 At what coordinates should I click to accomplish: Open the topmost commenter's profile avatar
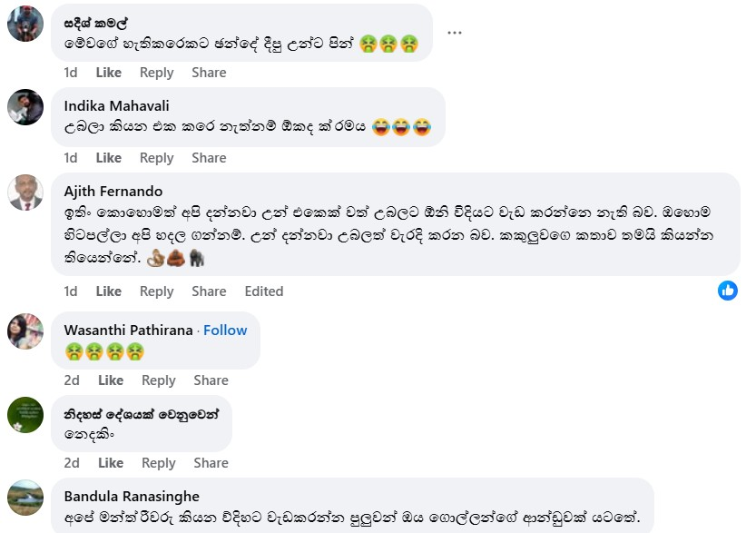point(25,24)
